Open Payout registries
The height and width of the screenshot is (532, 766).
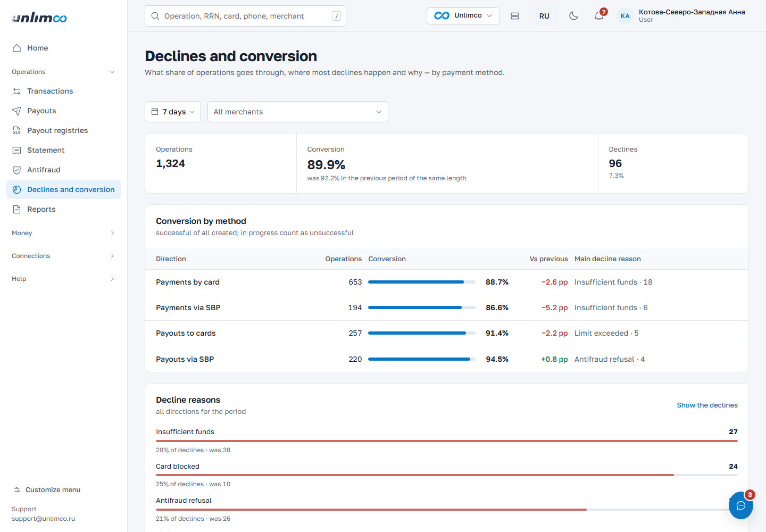click(x=63, y=130)
